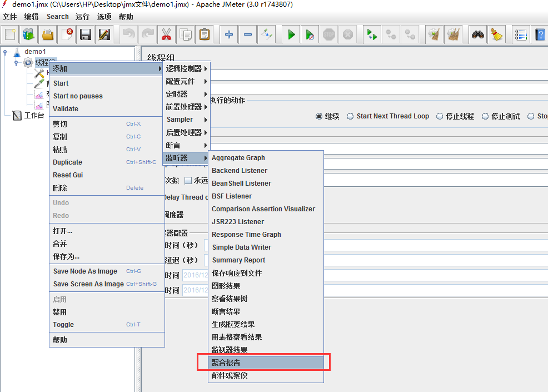Screen dimensions: 548x392
Task: Choose 察看结果树 listener
Action: (x=266, y=299)
